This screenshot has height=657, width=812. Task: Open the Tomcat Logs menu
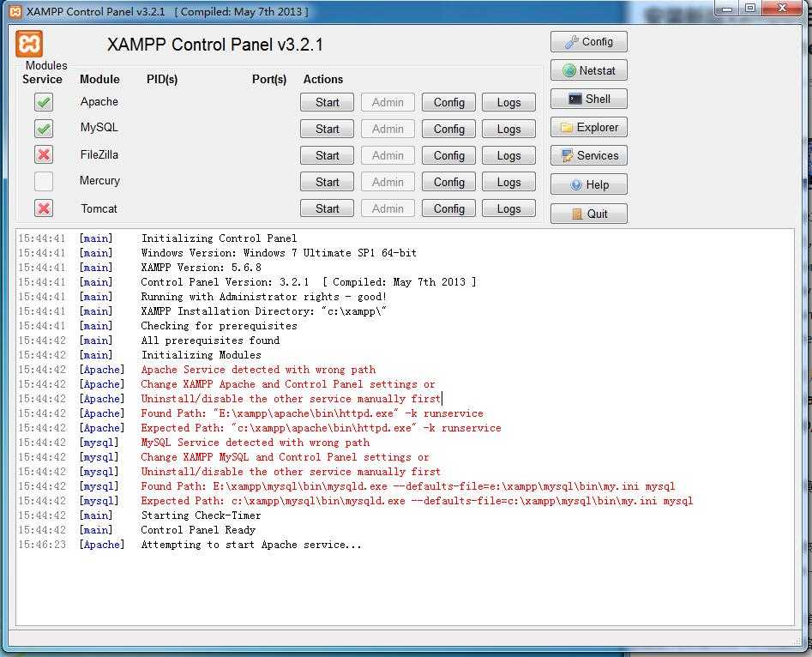click(508, 208)
